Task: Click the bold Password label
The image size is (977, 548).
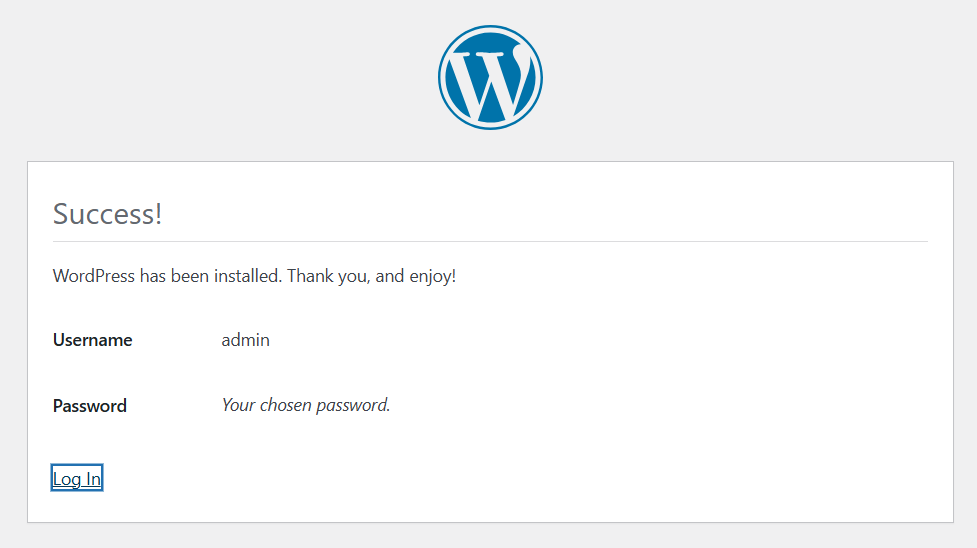Action: coord(89,406)
